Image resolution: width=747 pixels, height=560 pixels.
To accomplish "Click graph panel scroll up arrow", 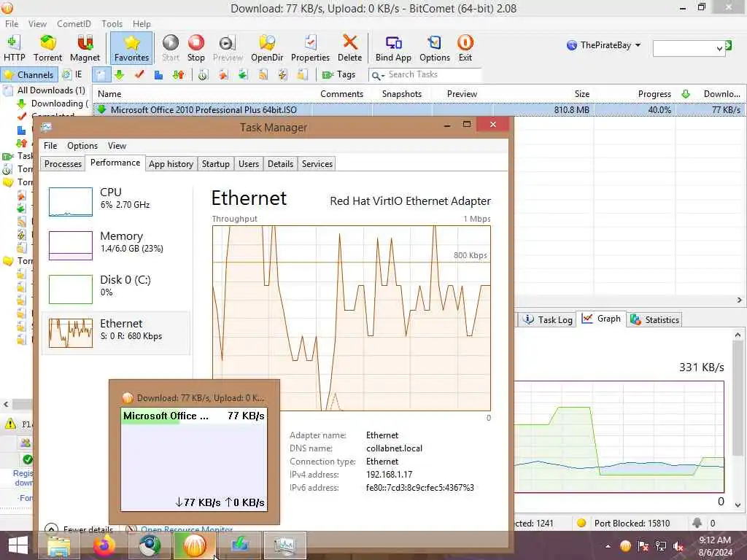I will [x=738, y=335].
